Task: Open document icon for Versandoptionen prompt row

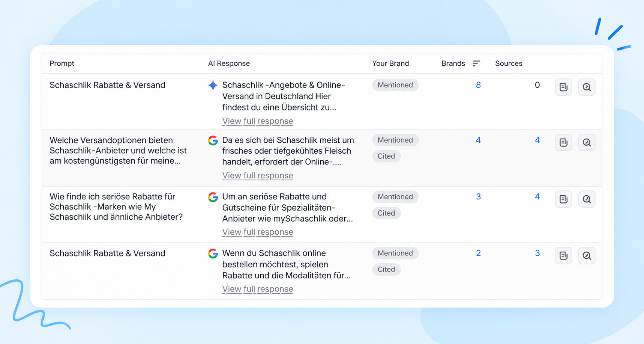Action: (x=563, y=142)
